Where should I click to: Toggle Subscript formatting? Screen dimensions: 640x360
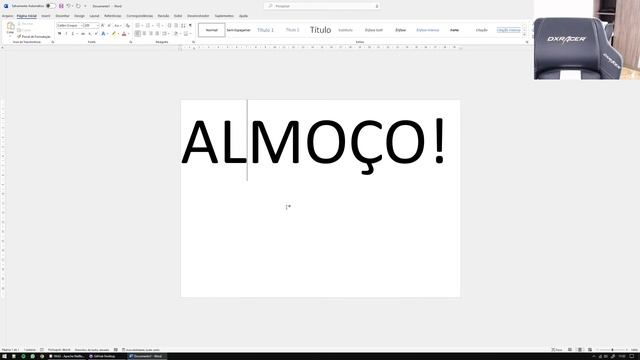pyautogui.click(x=90, y=33)
